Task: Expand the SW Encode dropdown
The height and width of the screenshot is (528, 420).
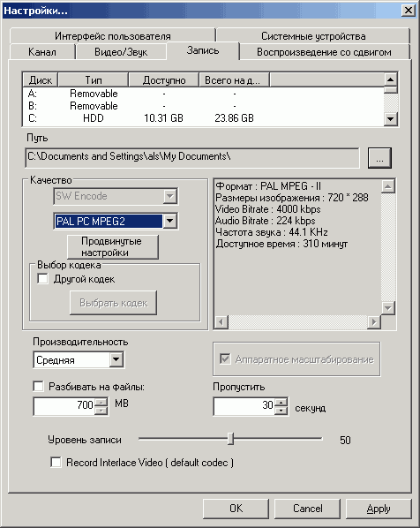Action: pyautogui.click(x=170, y=196)
